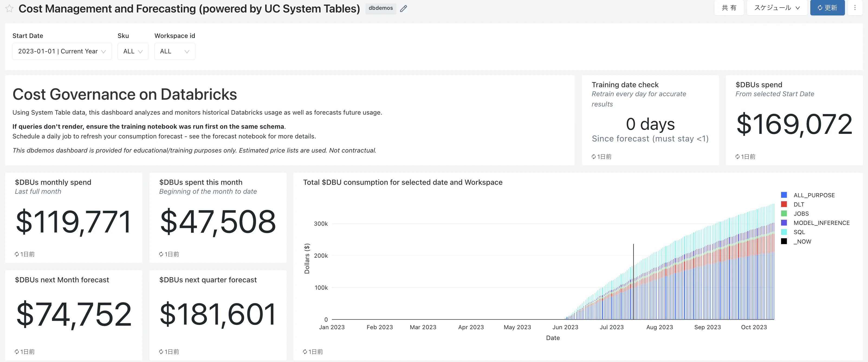The height and width of the screenshot is (362, 868).
Task: Click the $169,072 spend value
Action: point(794,124)
